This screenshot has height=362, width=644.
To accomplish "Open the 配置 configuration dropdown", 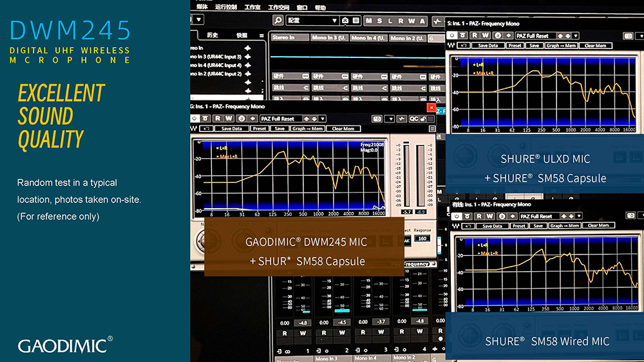I will point(312,21).
